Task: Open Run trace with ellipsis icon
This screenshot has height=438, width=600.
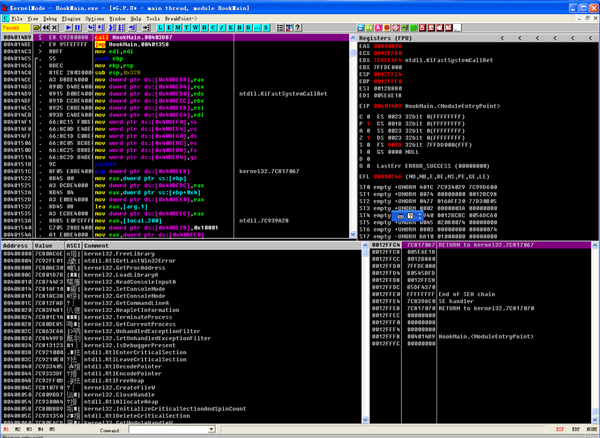Action: click(257, 28)
